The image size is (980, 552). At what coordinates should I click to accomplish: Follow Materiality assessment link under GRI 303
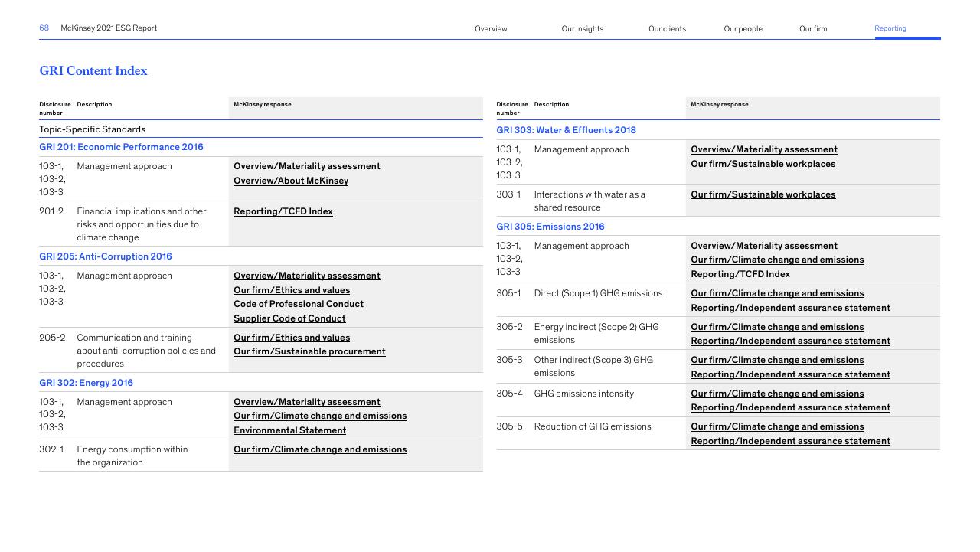point(764,149)
